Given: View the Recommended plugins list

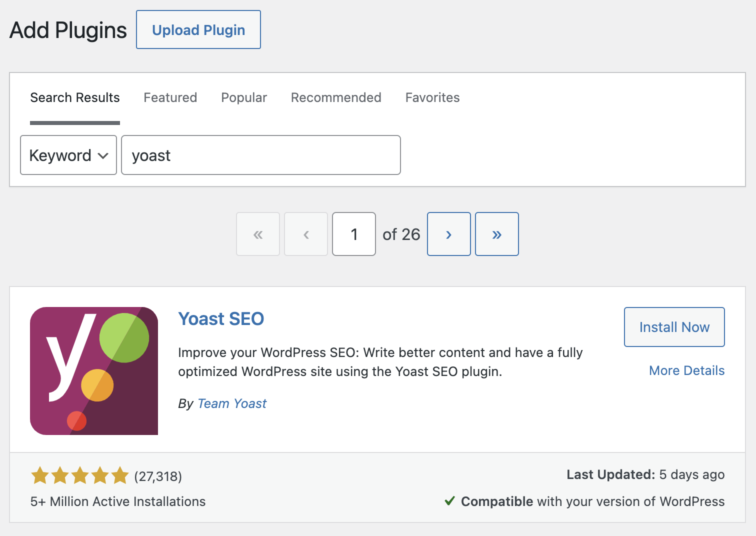Looking at the screenshot, I should pyautogui.click(x=335, y=97).
